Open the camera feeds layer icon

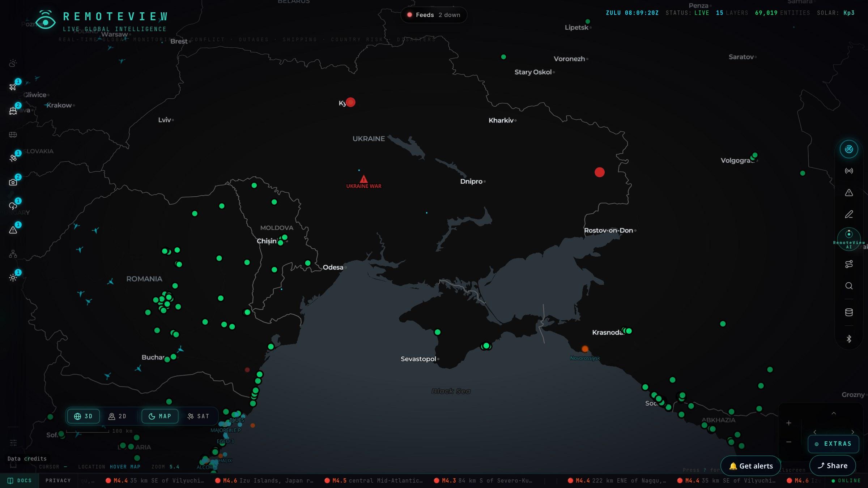tap(13, 182)
